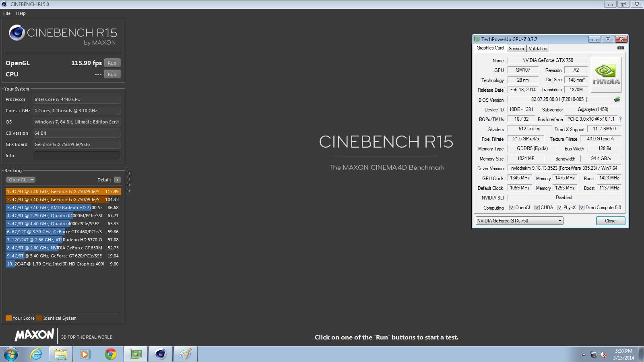Select ranking row NVIDIA GeForce GT 650M
Viewport: 644px width, 362px height.
click(63, 248)
